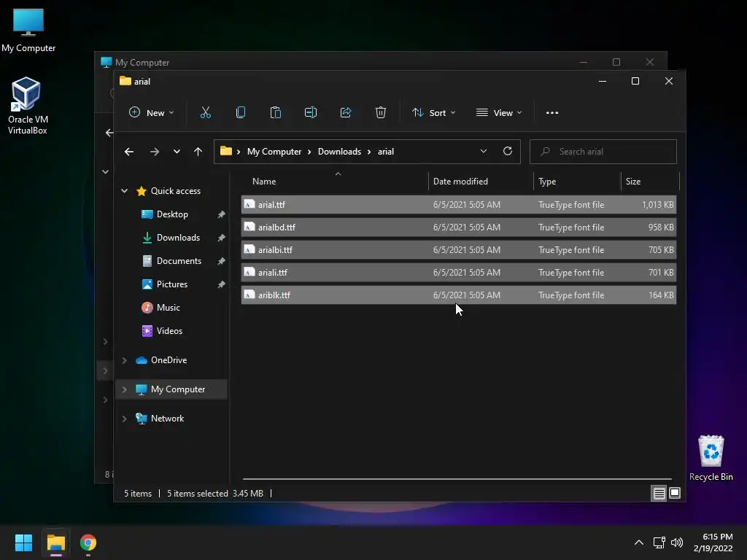Select the arial.ttf file
Screen dimensions: 747x560
pyautogui.click(x=458, y=205)
